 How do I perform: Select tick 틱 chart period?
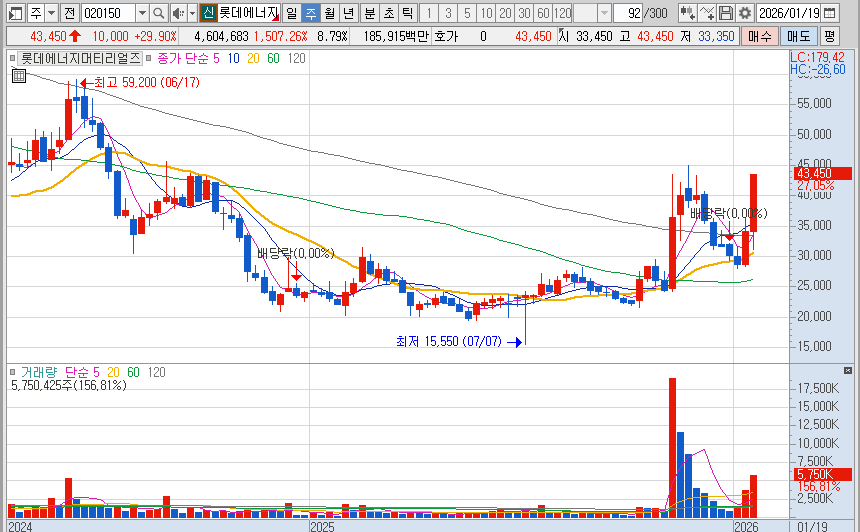pyautogui.click(x=408, y=13)
